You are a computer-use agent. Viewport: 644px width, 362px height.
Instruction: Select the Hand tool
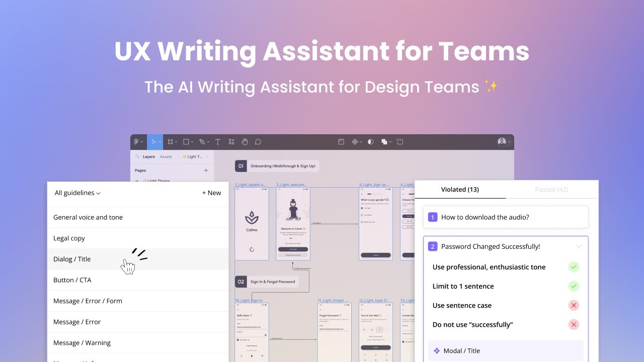(x=245, y=142)
